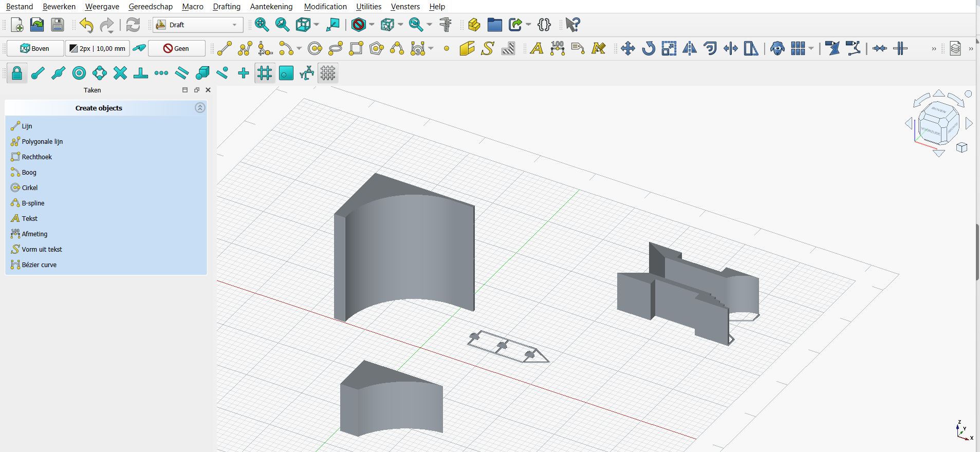980x452 pixels.
Task: Activate the Facebinder tool
Action: coord(467,48)
